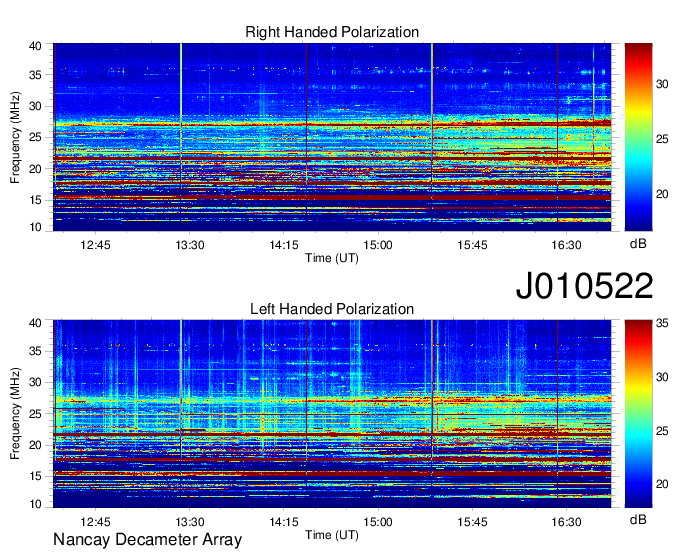Screen dimensions: 680x552
Task: Click 13:30 tick on the right-handed plot
Action: 190,245
